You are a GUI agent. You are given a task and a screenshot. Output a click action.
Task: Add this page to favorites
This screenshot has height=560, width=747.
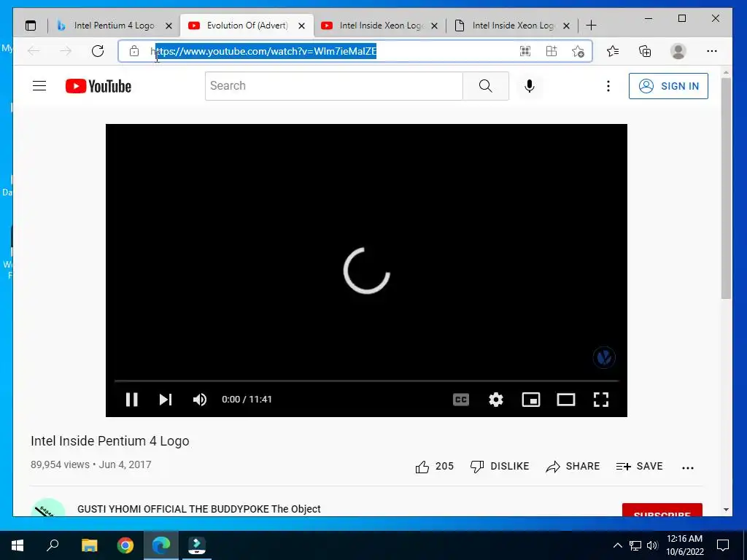pos(578,51)
